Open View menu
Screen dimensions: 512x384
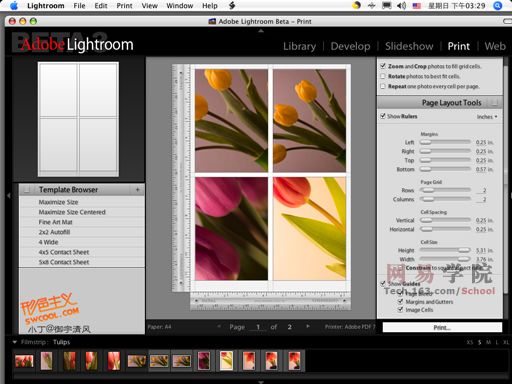pos(149,6)
